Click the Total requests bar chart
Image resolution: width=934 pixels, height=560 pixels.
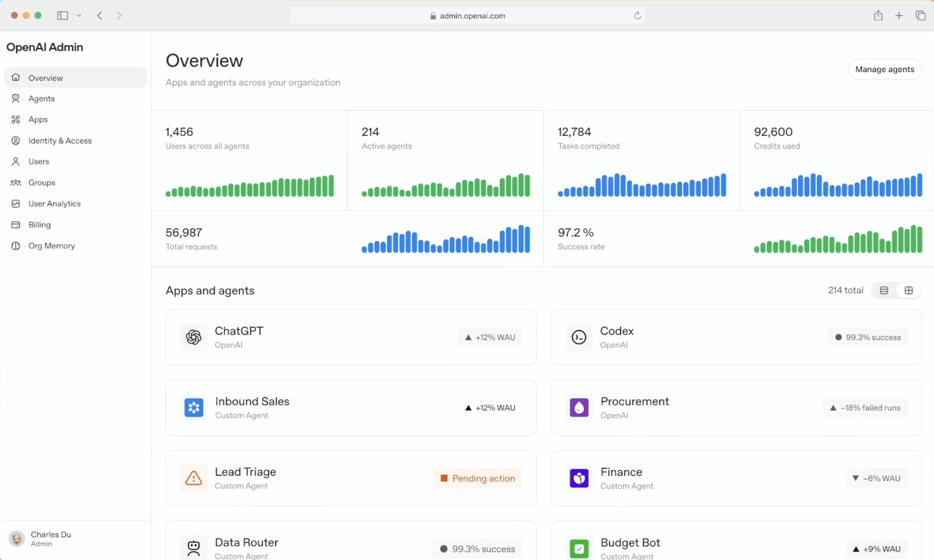[x=446, y=239]
